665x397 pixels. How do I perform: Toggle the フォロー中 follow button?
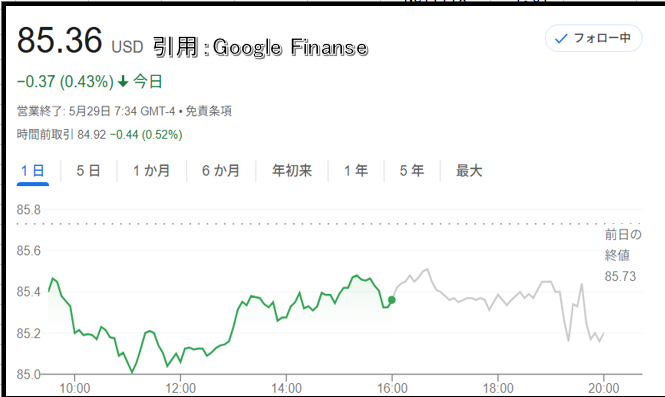click(593, 38)
